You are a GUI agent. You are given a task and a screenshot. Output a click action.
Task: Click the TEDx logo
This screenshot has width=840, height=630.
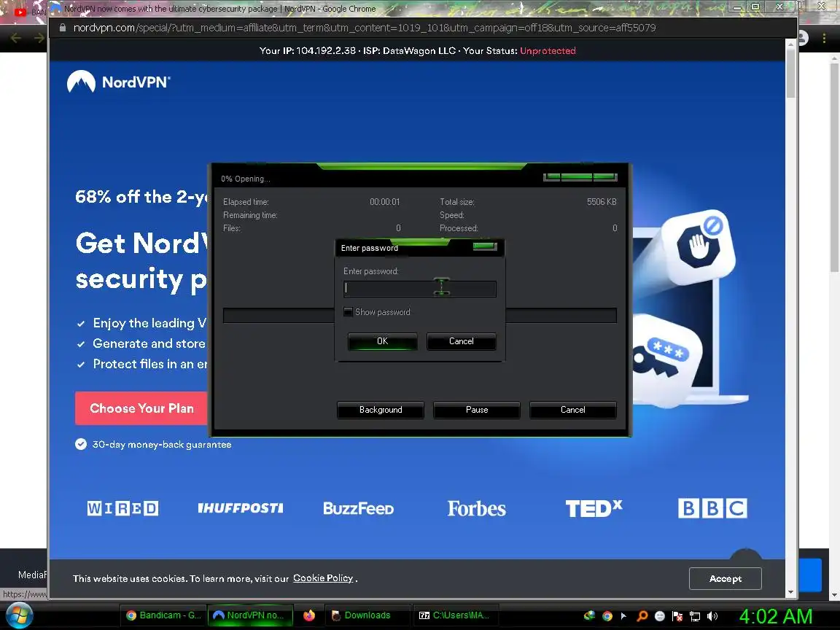tap(594, 508)
